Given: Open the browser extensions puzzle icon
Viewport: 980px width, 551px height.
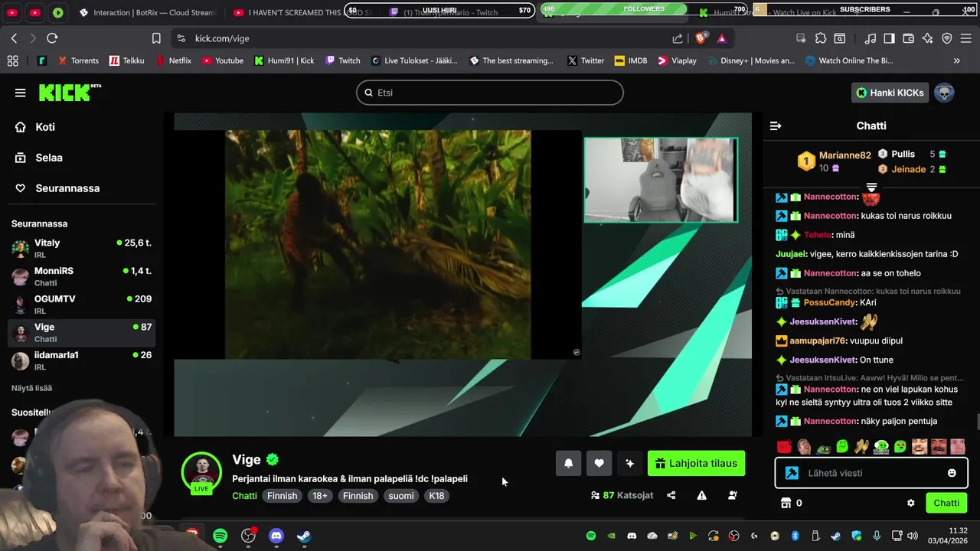Looking at the screenshot, I should point(821,38).
